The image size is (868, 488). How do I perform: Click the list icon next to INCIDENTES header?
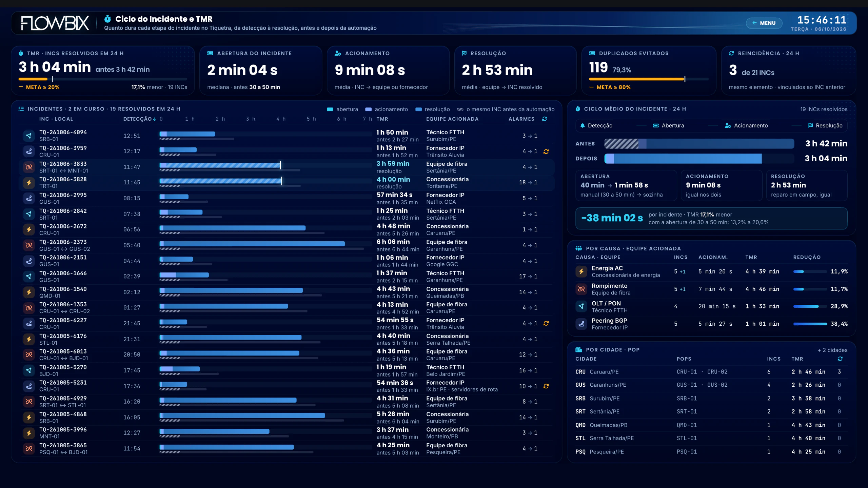[21, 109]
